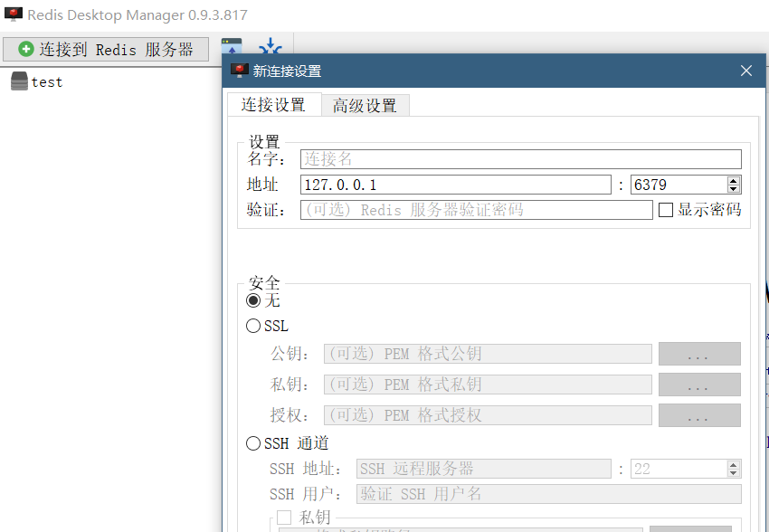The image size is (769, 532).
Task: Click the Redis icon in the 新连接设置 title bar
Action: [x=240, y=71]
